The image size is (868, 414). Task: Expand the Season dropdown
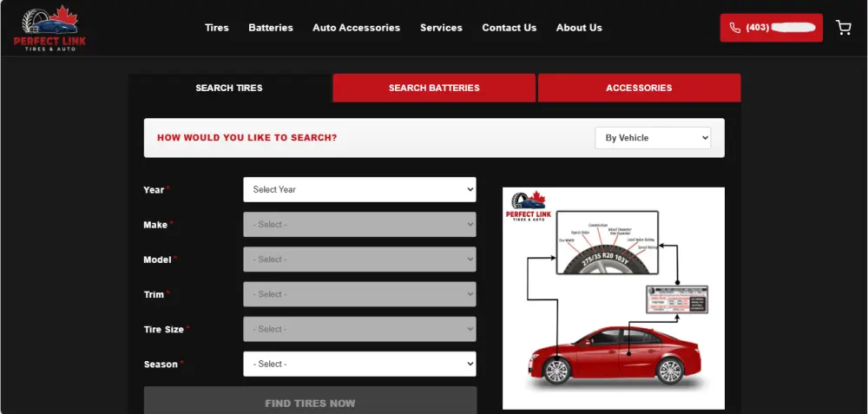click(359, 364)
